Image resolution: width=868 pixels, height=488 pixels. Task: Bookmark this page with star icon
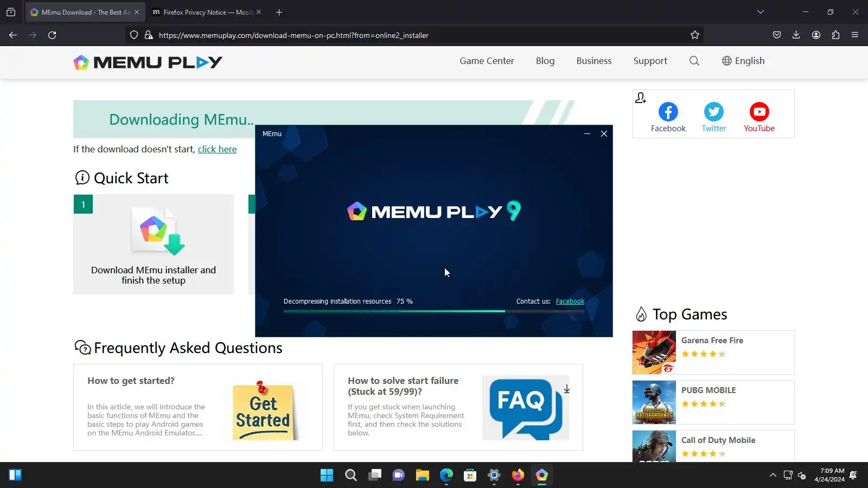pyautogui.click(x=695, y=35)
